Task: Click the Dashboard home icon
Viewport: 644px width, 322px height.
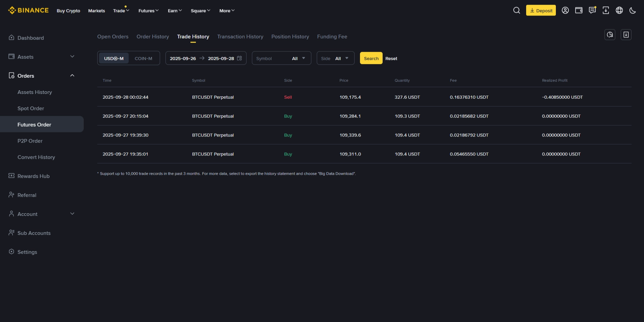Action: tap(11, 38)
